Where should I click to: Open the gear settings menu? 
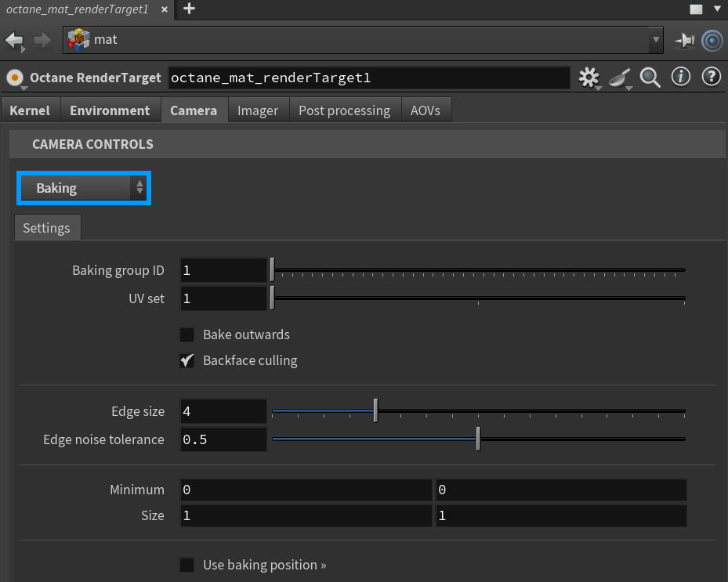[x=588, y=77]
